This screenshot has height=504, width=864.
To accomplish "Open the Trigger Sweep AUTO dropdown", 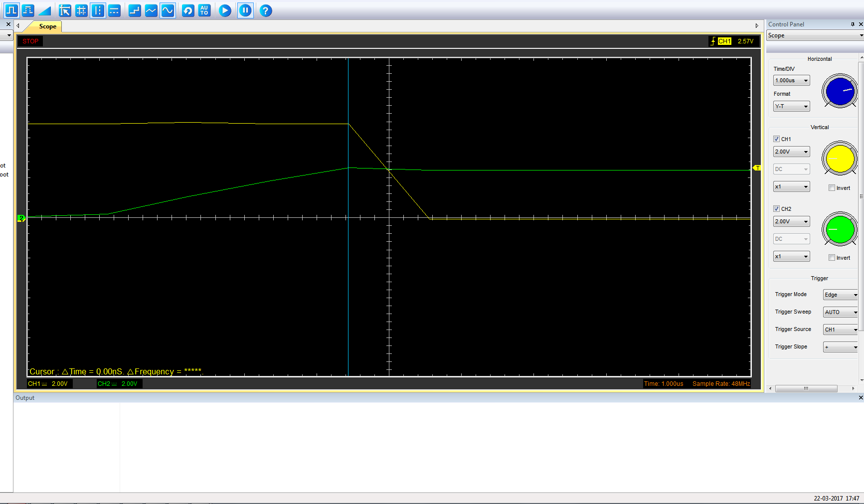I will click(841, 312).
